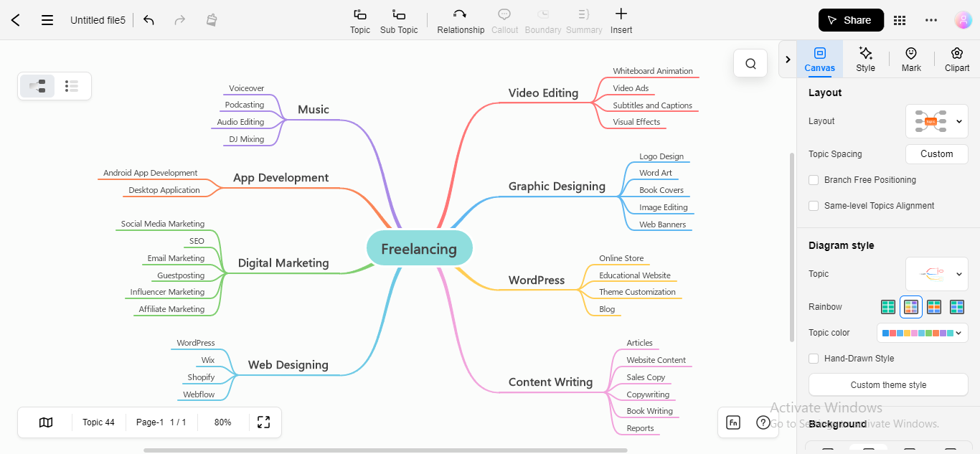Switch to the Clipart tab
This screenshot has width=980, height=454.
coord(956,59)
